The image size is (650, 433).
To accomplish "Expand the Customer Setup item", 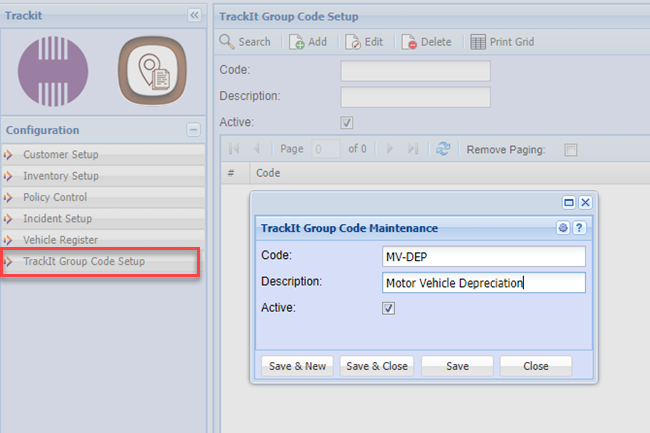I will [x=60, y=155].
